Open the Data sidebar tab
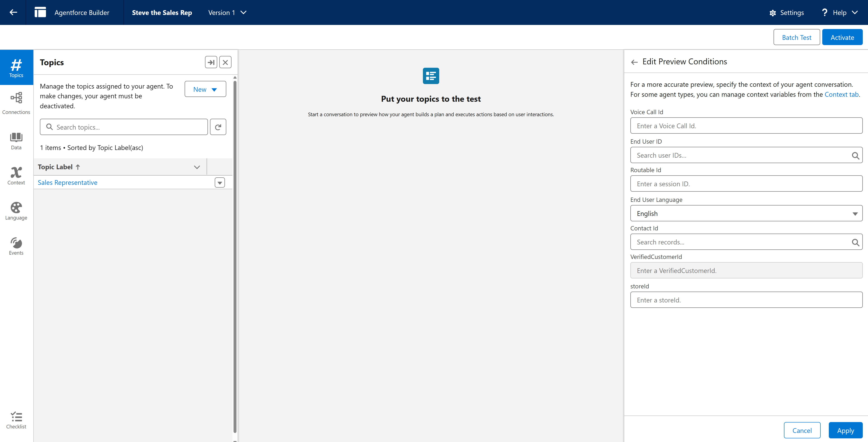This screenshot has width=868, height=442. pyautogui.click(x=16, y=140)
